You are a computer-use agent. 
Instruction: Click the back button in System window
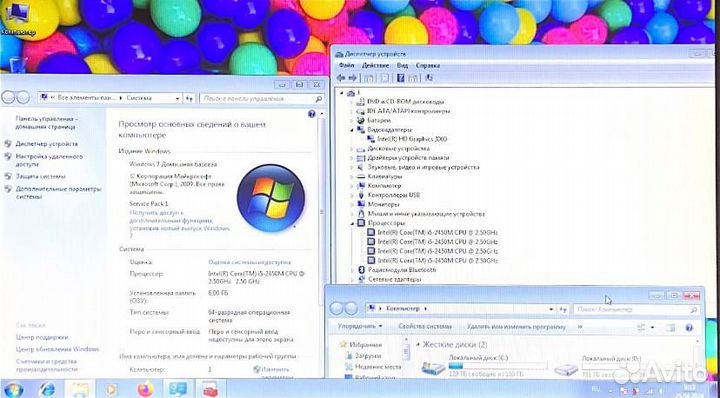8,97
